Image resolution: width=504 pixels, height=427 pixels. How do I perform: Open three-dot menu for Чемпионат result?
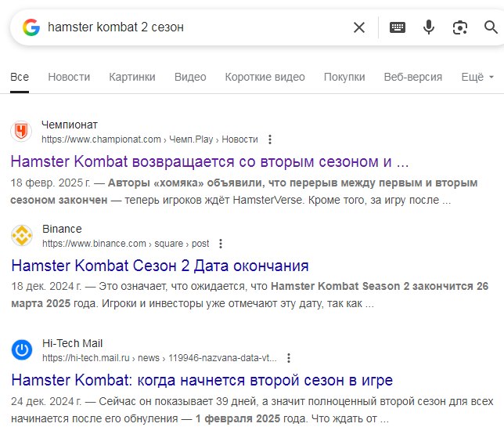coord(270,139)
